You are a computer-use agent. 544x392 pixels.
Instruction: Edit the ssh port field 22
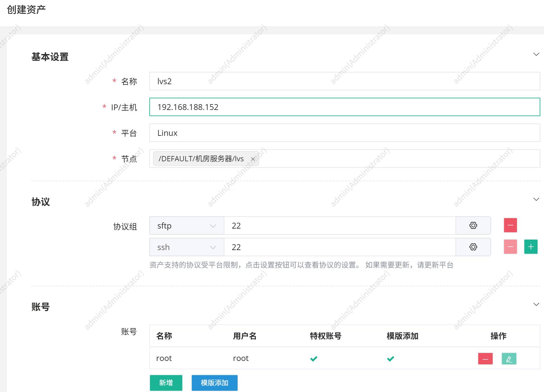[340, 247]
